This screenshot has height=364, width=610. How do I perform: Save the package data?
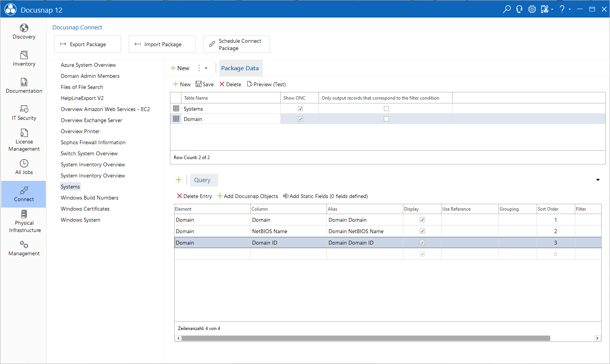(x=205, y=84)
